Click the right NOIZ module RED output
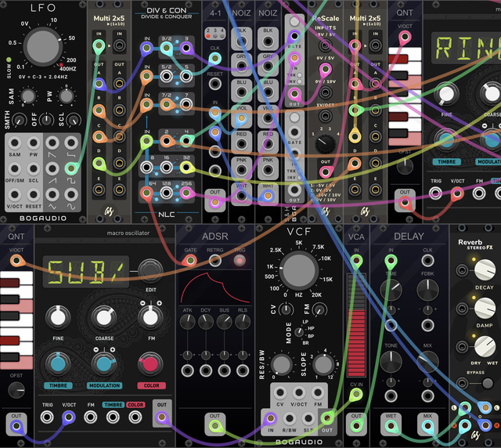 (x=268, y=144)
